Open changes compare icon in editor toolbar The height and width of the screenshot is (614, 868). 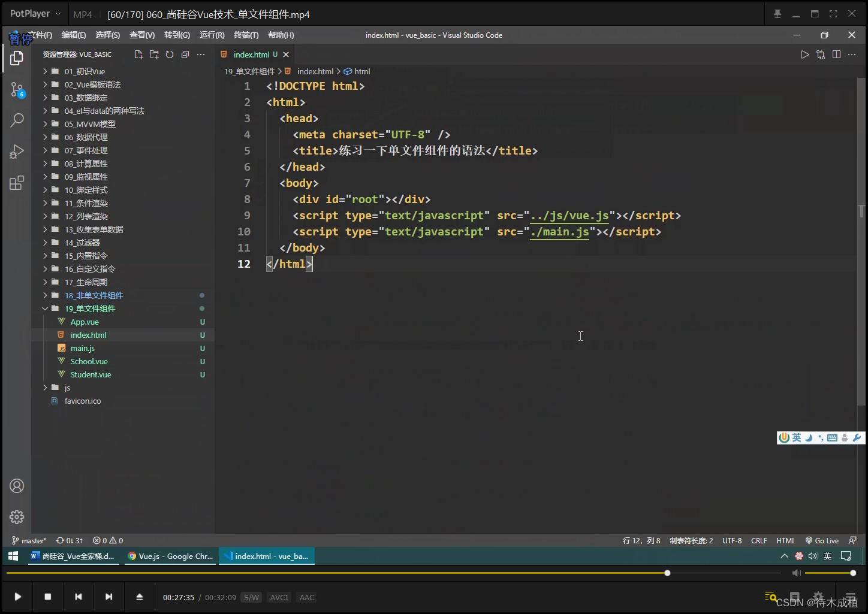coord(821,55)
